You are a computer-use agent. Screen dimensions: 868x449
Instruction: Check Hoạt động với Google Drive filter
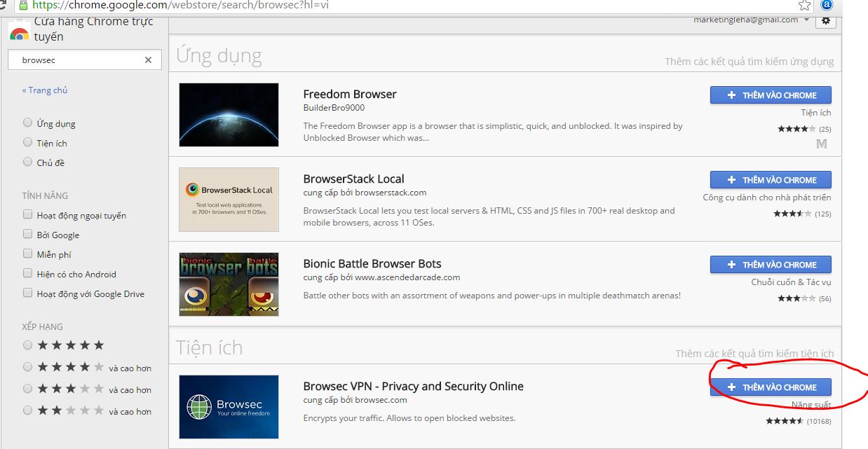(27, 293)
